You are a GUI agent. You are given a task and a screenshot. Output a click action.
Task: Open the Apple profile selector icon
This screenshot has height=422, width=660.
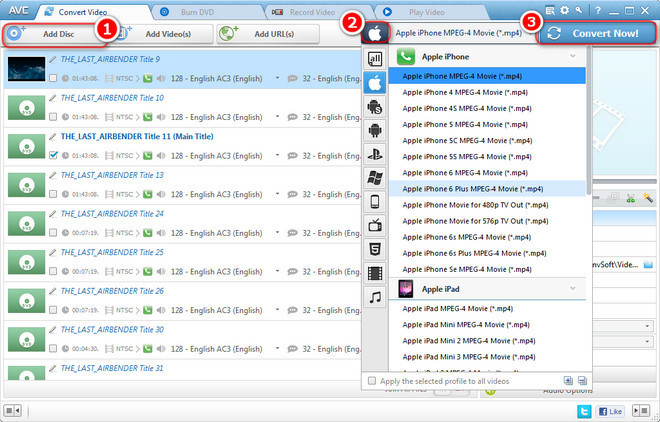(375, 33)
